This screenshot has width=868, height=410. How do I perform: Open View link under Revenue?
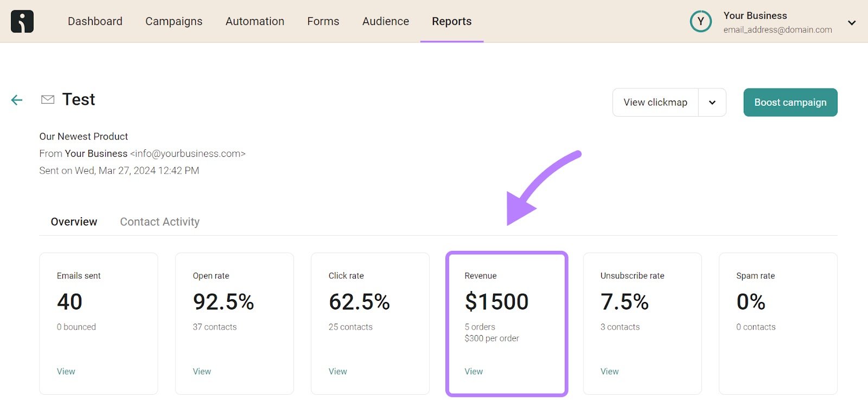pos(474,371)
